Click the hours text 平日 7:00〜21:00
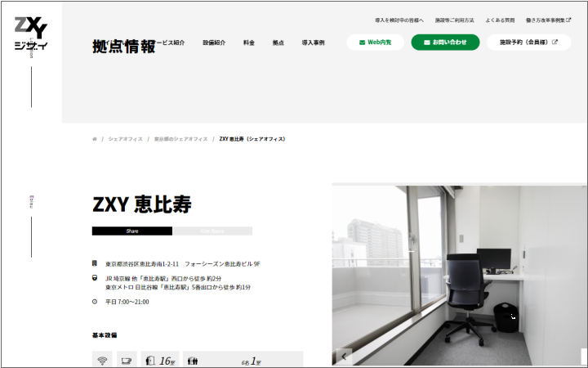The width and height of the screenshot is (588, 368). (127, 302)
